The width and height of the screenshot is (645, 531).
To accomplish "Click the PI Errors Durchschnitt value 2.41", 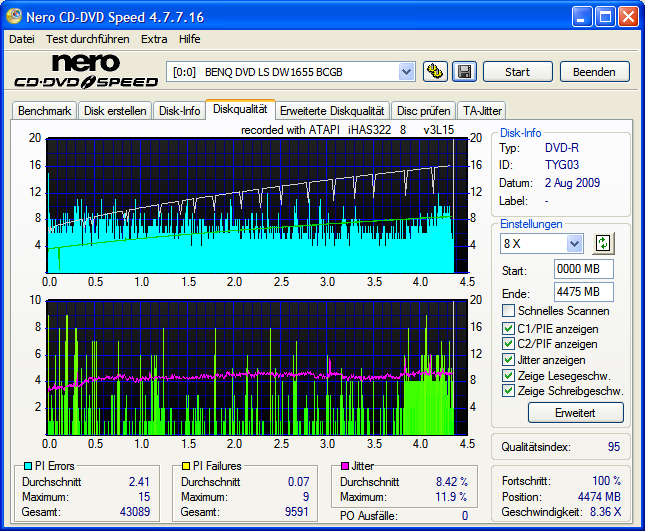I will pos(139,482).
